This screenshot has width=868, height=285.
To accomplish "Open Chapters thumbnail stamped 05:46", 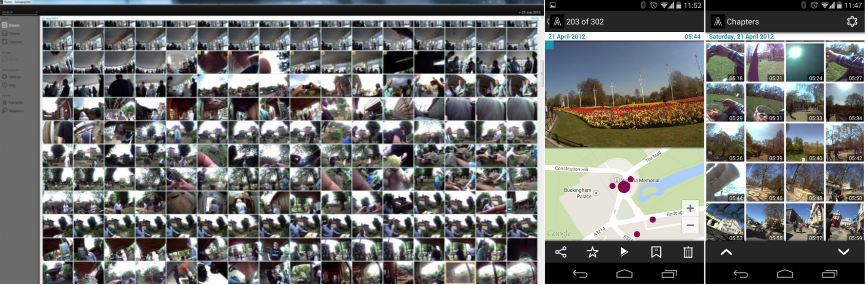I will [765, 183].
